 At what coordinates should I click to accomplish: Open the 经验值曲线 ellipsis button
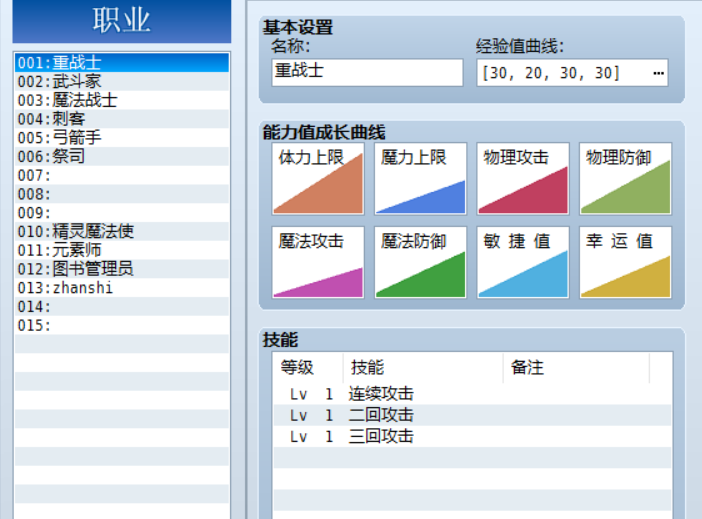point(658,73)
